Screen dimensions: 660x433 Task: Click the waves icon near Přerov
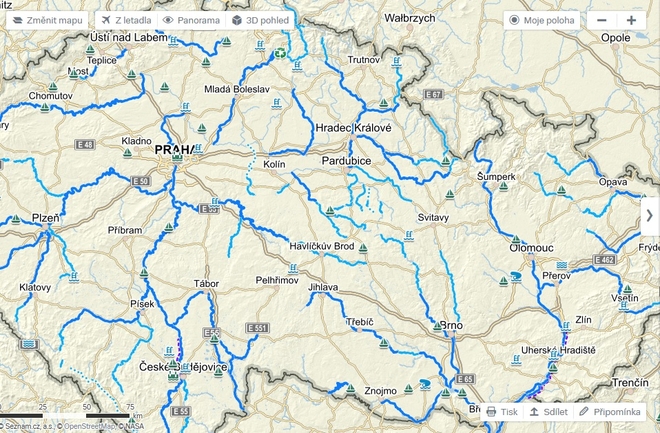[x=562, y=265]
